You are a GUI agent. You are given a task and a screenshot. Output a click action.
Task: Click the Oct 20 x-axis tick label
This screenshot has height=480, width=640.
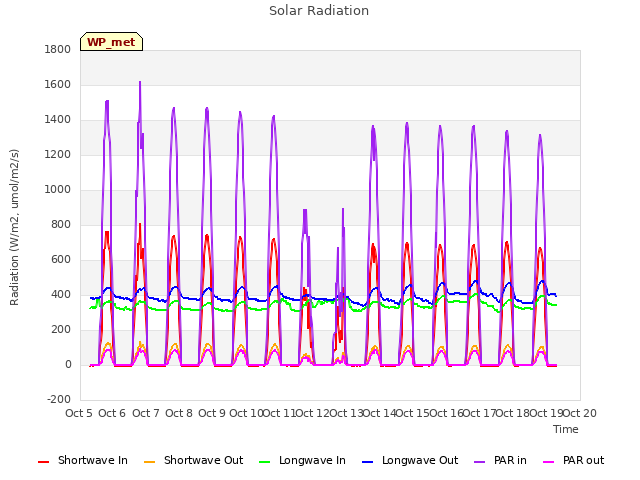point(580,413)
